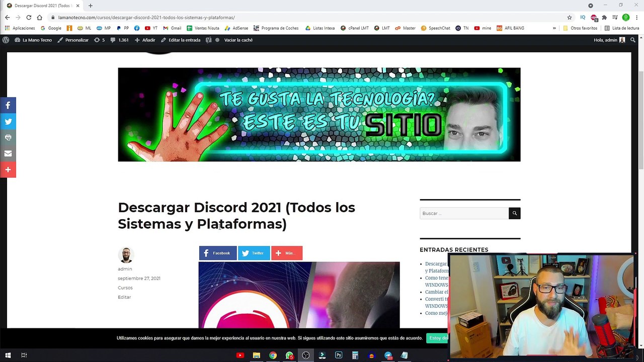Open the Chrome three-dot menu
Viewport: 644px width, 362px height.
637,18
